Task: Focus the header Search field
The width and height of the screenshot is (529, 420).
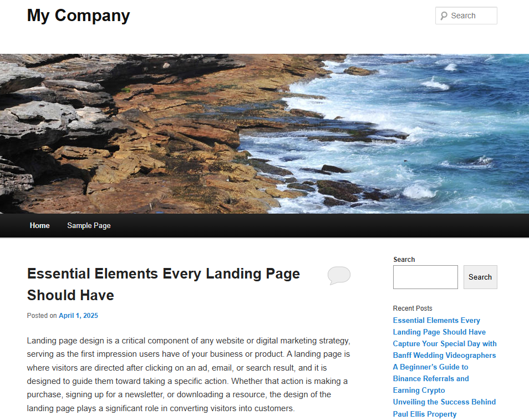Action: pos(466,16)
